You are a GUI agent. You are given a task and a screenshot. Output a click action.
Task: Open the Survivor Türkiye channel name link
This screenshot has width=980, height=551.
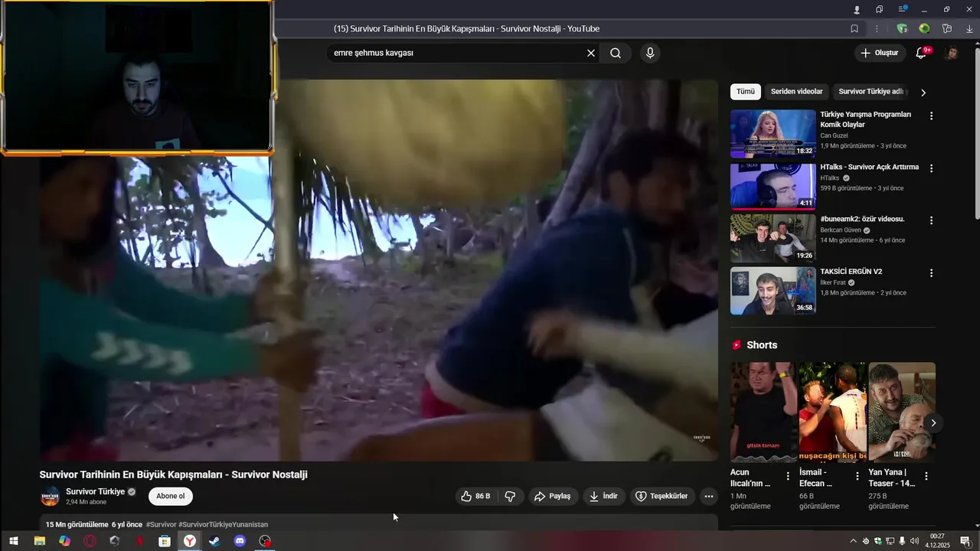[x=95, y=491]
